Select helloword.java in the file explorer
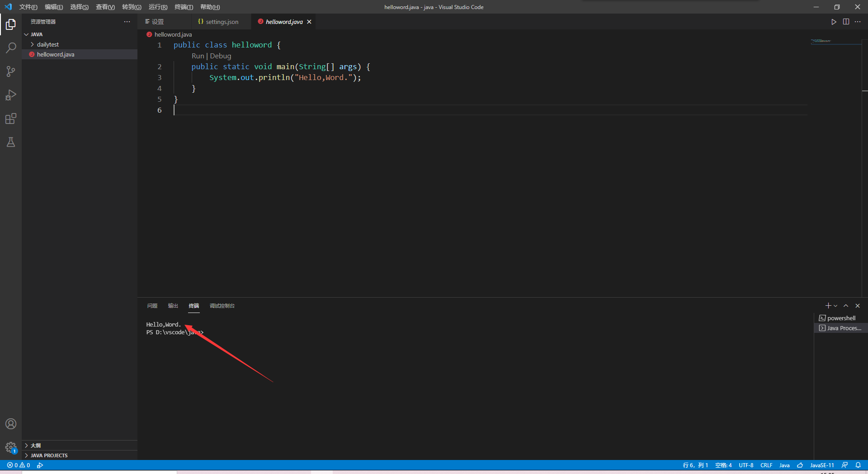Screen dimensions: 868x474 [x=80, y=54]
